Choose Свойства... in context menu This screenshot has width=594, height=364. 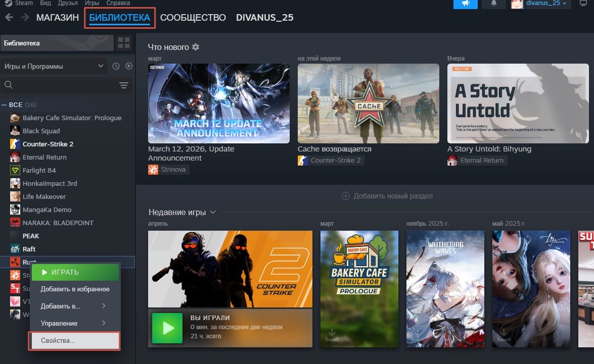tap(75, 341)
